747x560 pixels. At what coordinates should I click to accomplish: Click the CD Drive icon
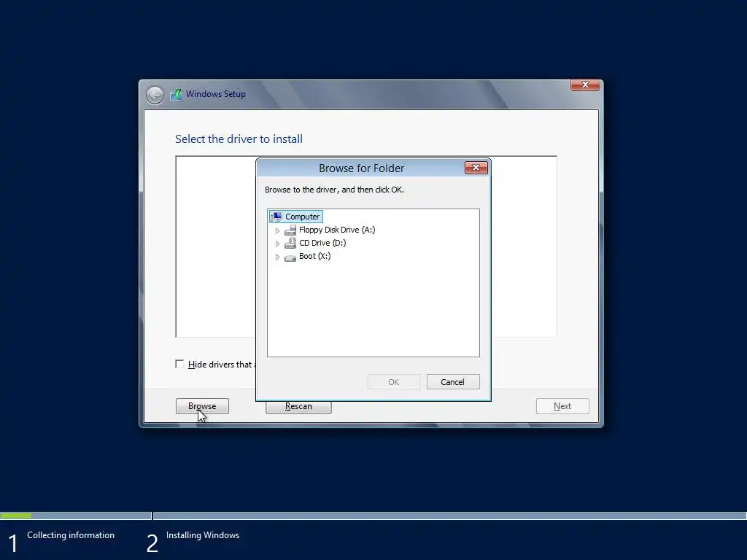[x=290, y=244]
